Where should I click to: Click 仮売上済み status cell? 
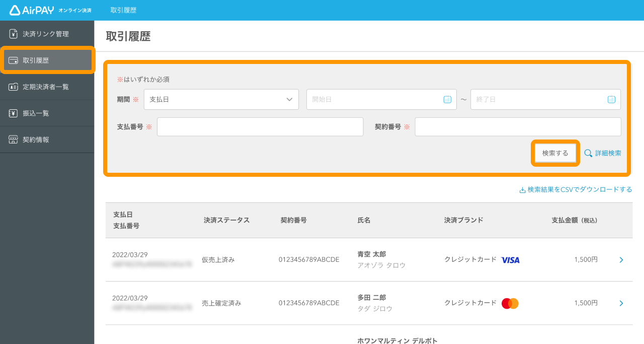click(x=218, y=260)
